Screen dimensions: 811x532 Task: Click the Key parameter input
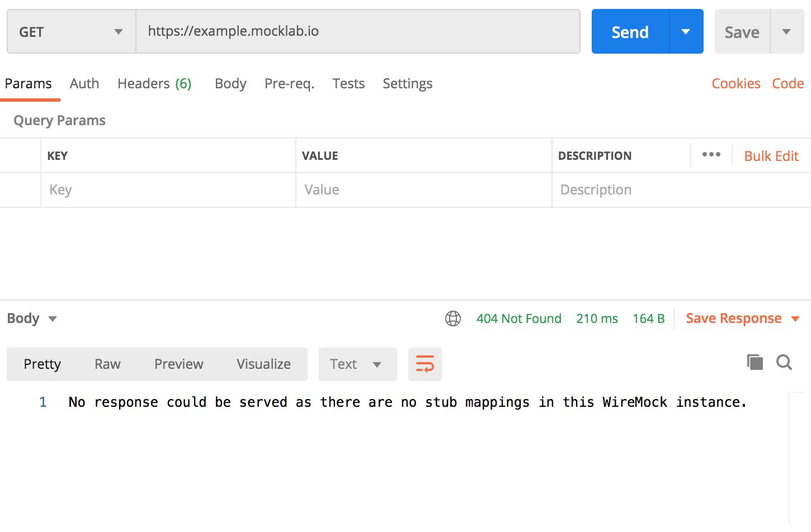point(168,190)
